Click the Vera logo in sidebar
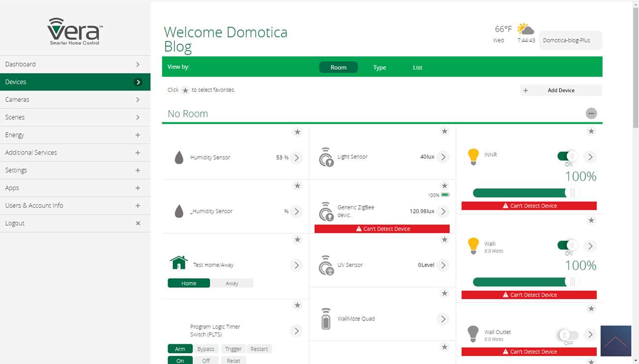The height and width of the screenshot is (364, 639). coord(75,32)
